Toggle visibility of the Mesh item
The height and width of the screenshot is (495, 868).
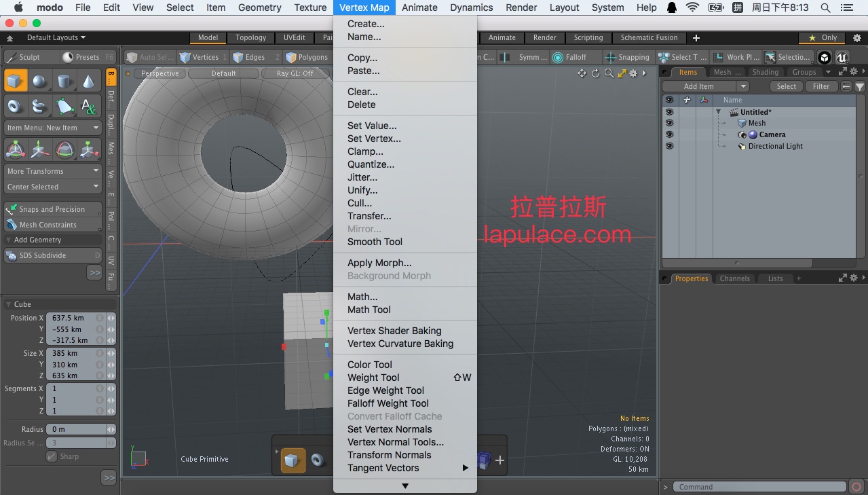pos(669,123)
